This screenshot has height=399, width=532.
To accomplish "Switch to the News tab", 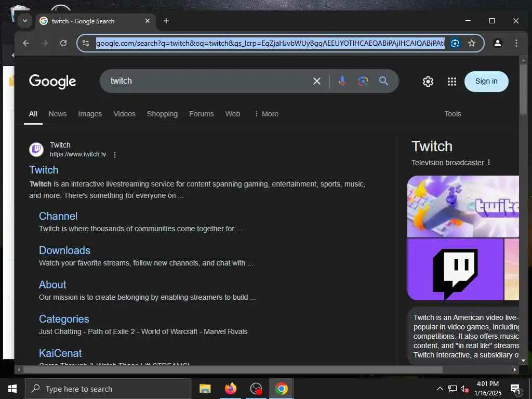I will tap(57, 114).
